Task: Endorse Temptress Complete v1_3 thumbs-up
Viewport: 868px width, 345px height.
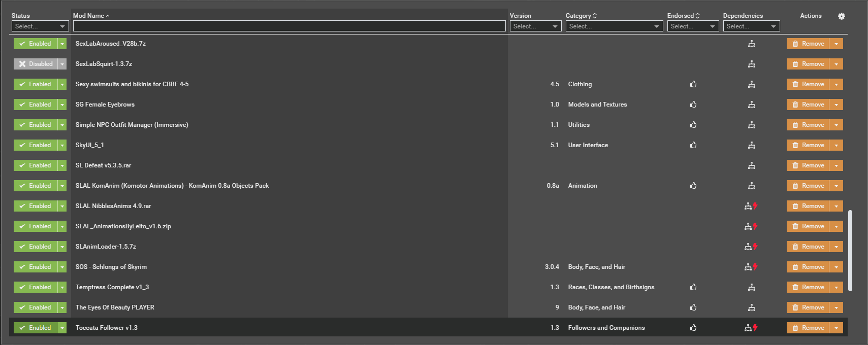Action: [x=693, y=287]
